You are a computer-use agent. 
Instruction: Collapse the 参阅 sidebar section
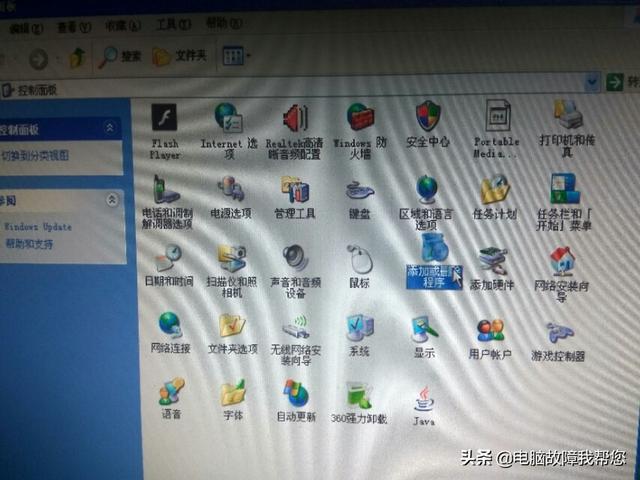pyautogui.click(x=112, y=200)
